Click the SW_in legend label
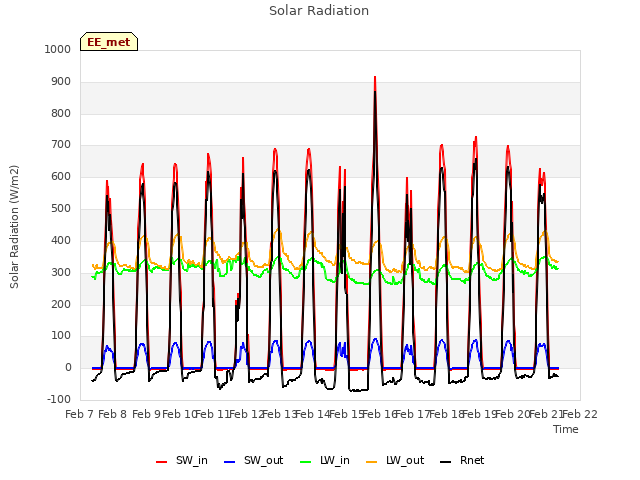This screenshot has width=640, height=480. coord(192,461)
